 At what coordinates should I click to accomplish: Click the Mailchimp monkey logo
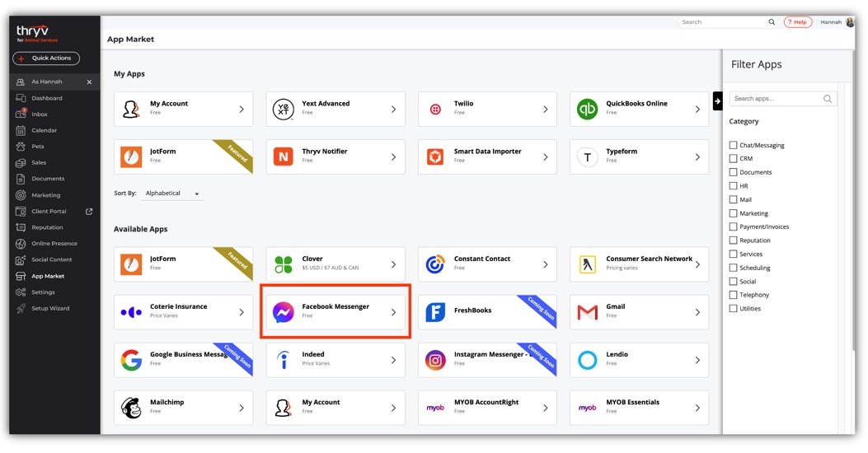tap(131, 409)
